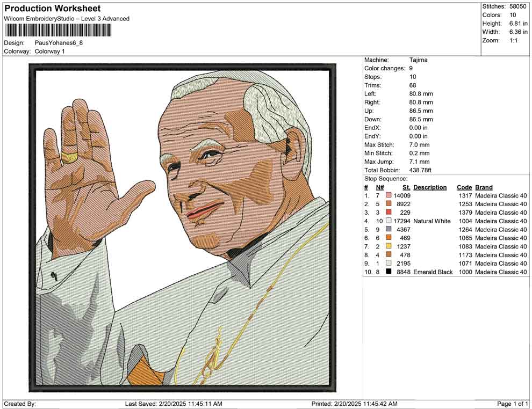Viewport: 532px width, 409px height.
Task: Click stitch count '14009' in stop row 1
Action: click(402, 195)
